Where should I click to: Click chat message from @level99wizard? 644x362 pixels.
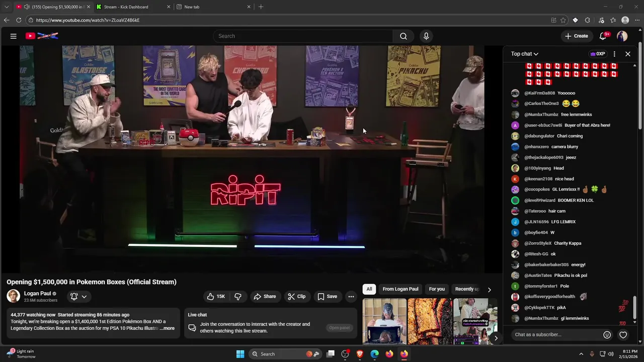pos(576,201)
